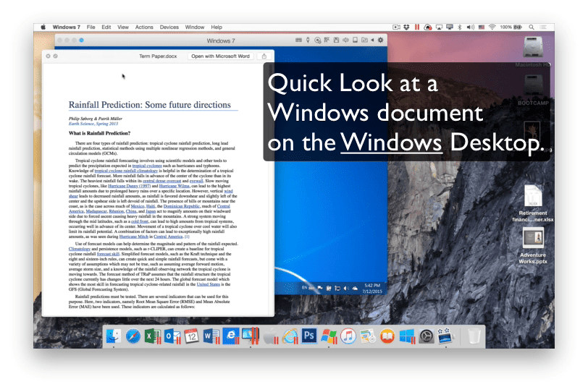Open the Help menu
This screenshot has height=392, width=588.
[217, 27]
